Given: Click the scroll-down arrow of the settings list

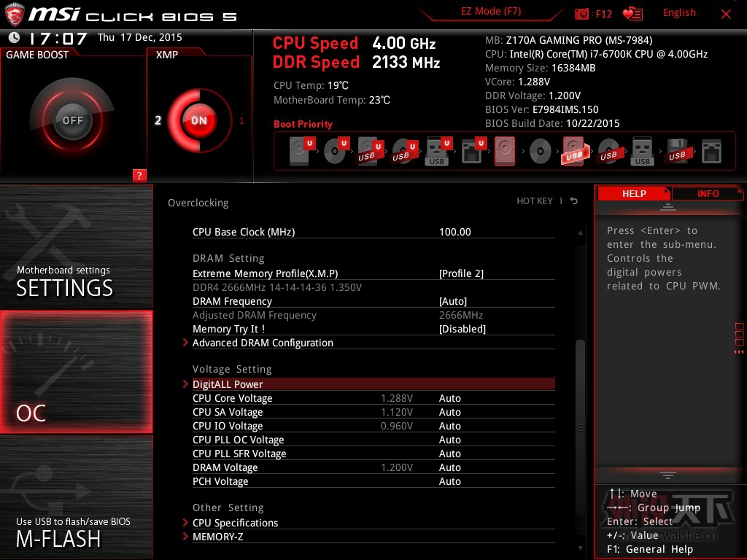Looking at the screenshot, I should pyautogui.click(x=580, y=548).
